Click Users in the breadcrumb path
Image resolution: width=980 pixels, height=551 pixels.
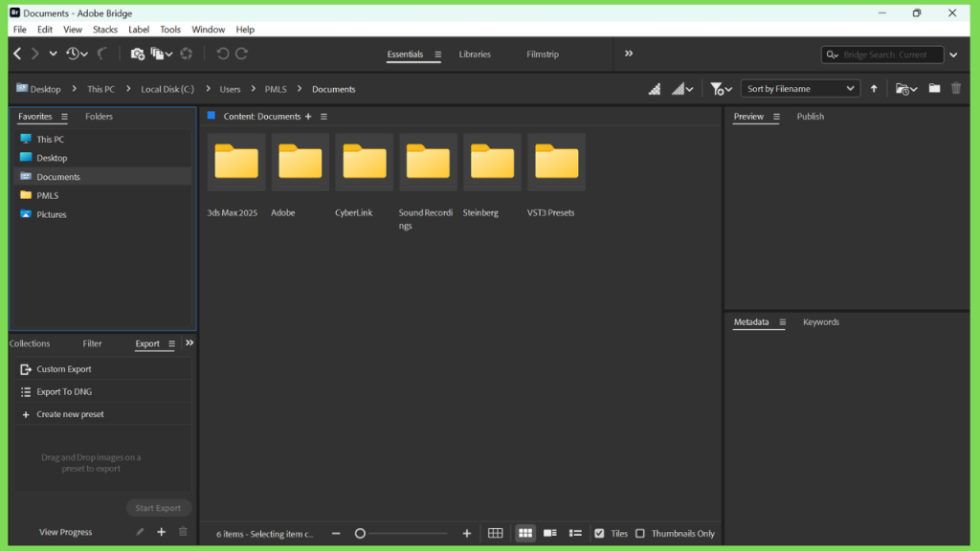[x=230, y=89]
